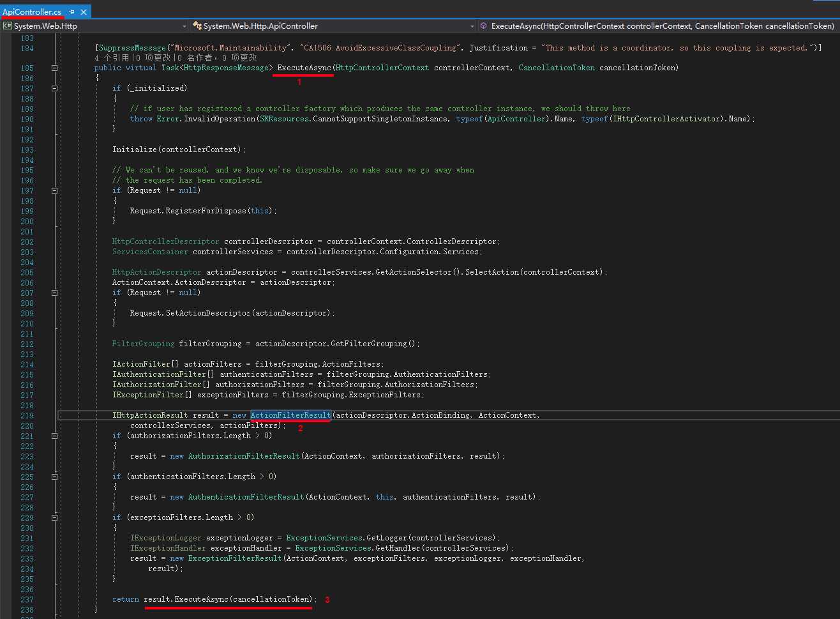Collapse the if block at line 197
The image size is (840, 619).
tap(54, 190)
